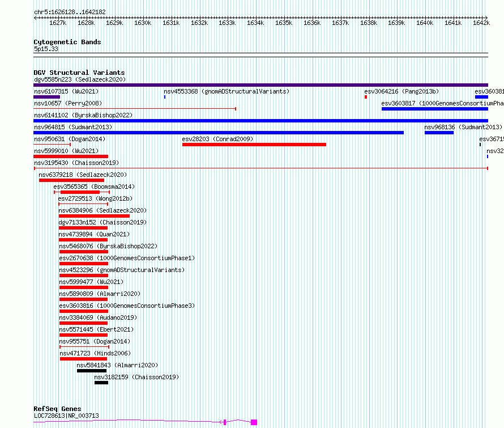Select the nsv3182159 (Chaisson2019) black bar
The height and width of the screenshot is (428, 504).
click(x=101, y=383)
